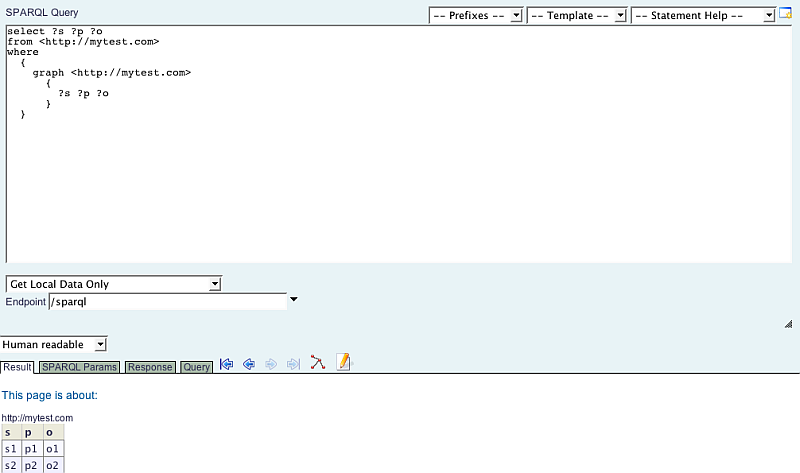
Task: Select the s2 cell in results table
Action: 11,465
